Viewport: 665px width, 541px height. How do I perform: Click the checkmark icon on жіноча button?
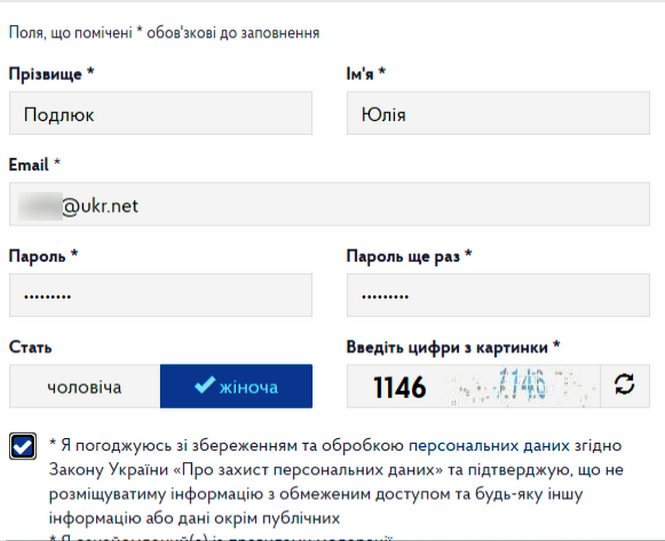tap(204, 386)
